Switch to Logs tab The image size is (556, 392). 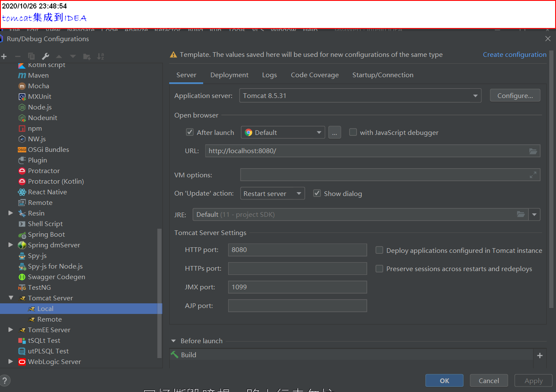[269, 75]
